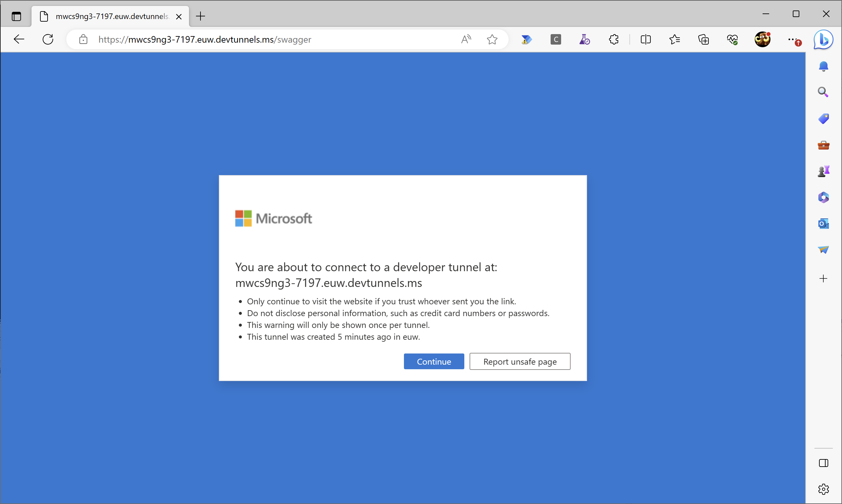
Task: Add page to favorites with star
Action: [492, 39]
